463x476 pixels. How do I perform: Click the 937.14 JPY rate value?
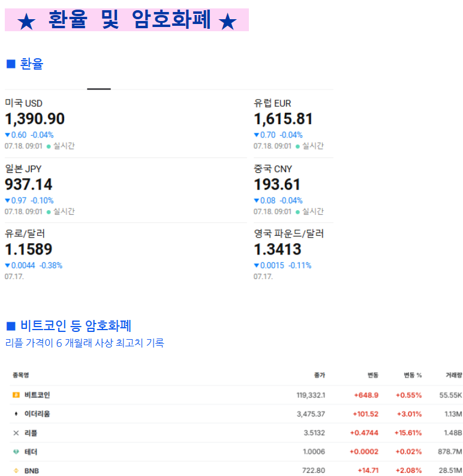click(29, 184)
